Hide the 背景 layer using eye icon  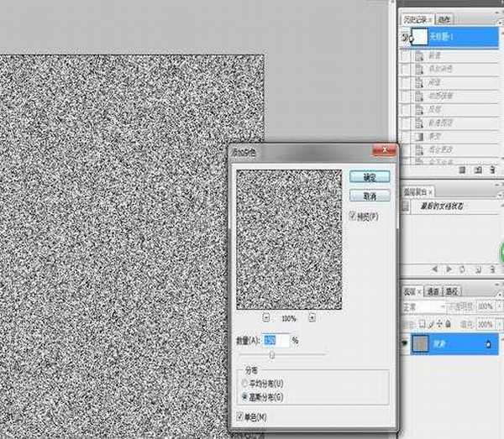[406, 343]
